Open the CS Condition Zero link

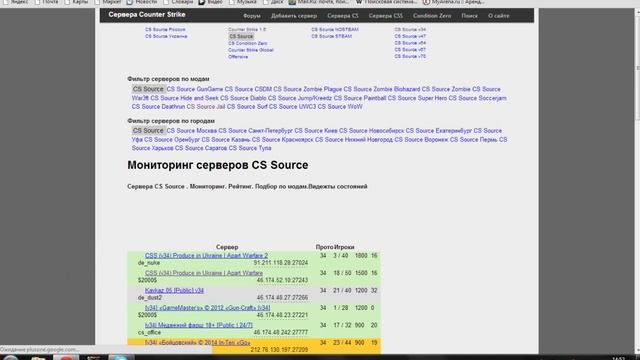(x=248, y=43)
